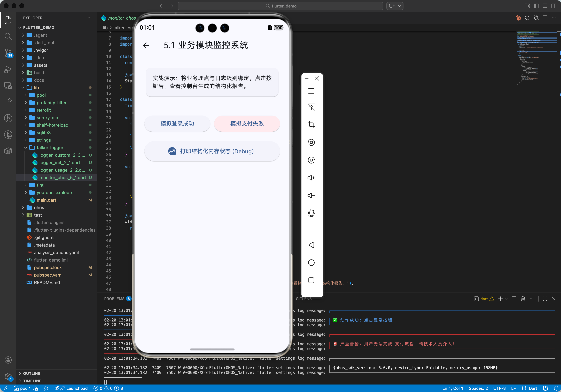Collapse the FLUTTER_DEMO root folder
Screen dimensions: 561x392
[x=20, y=28]
